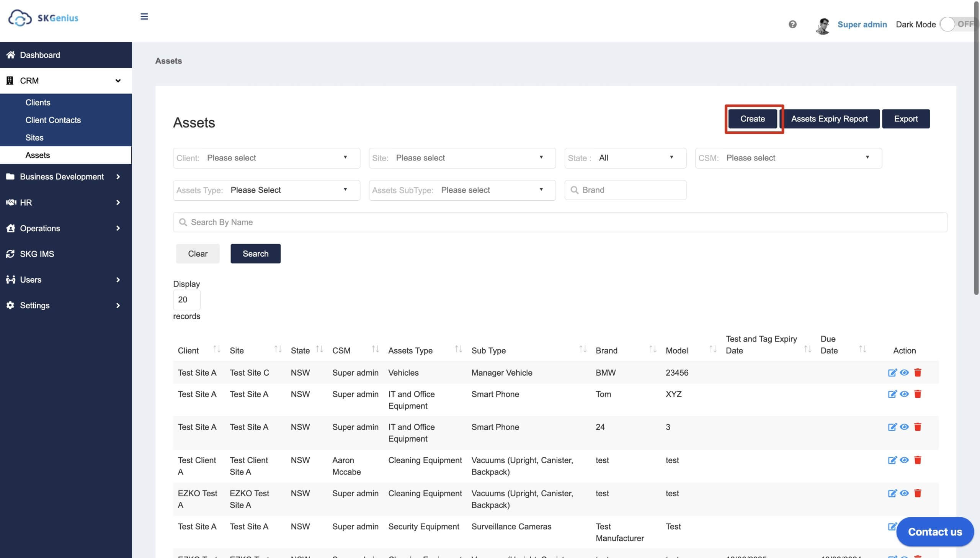980x558 pixels.
Task: Toggle Dark Mode switch
Action: (x=959, y=24)
